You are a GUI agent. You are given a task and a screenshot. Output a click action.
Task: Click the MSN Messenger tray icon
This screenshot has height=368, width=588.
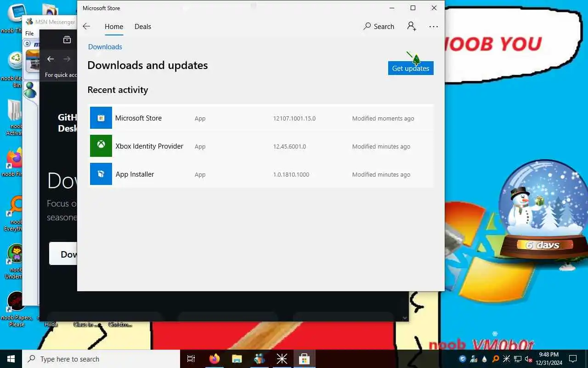[x=474, y=359]
